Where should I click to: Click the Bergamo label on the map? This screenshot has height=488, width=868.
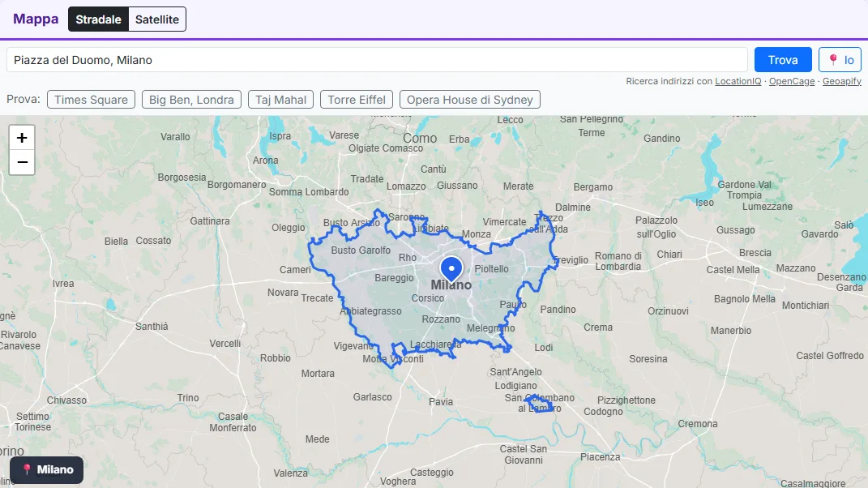[593, 187]
